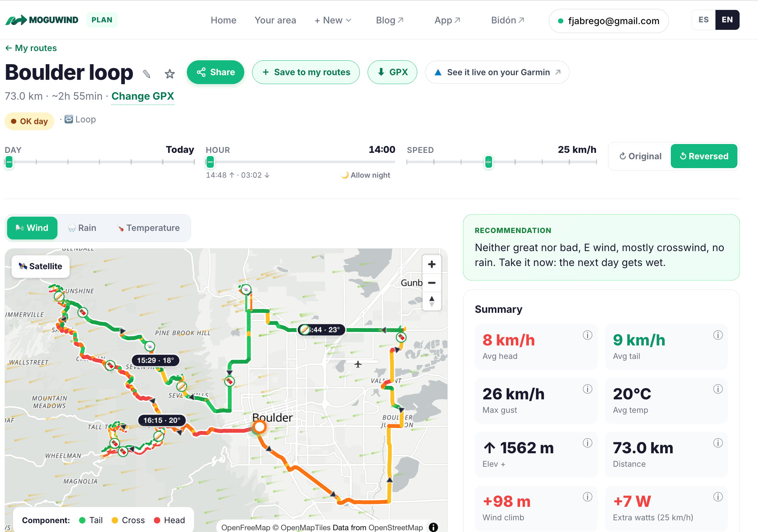Open the account menu fjabrego@gmail.com
The width and height of the screenshot is (758, 532).
(x=609, y=21)
